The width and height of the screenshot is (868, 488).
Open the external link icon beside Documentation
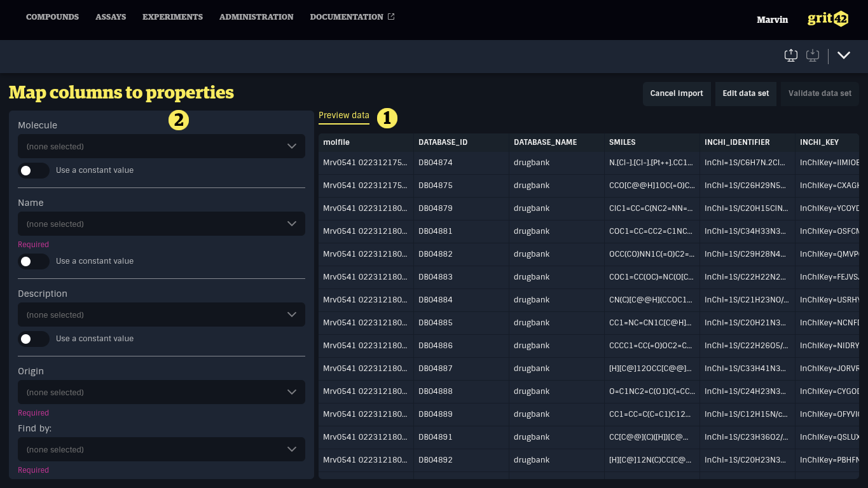[391, 17]
